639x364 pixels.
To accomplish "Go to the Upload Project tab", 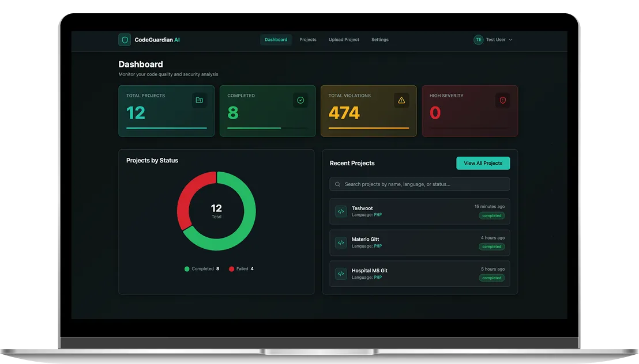I will pyautogui.click(x=344, y=40).
